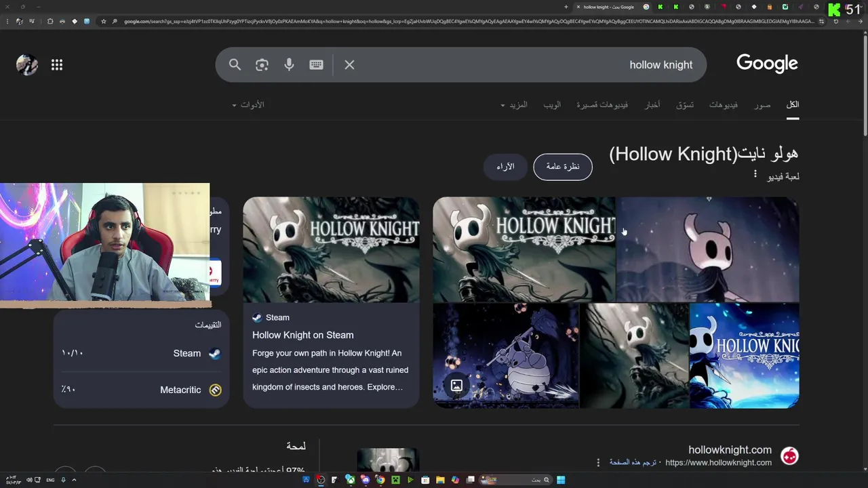Screen dimensions: 868x488
Task: Open three-dot menu beside لعبة فيديو
Action: (x=755, y=175)
